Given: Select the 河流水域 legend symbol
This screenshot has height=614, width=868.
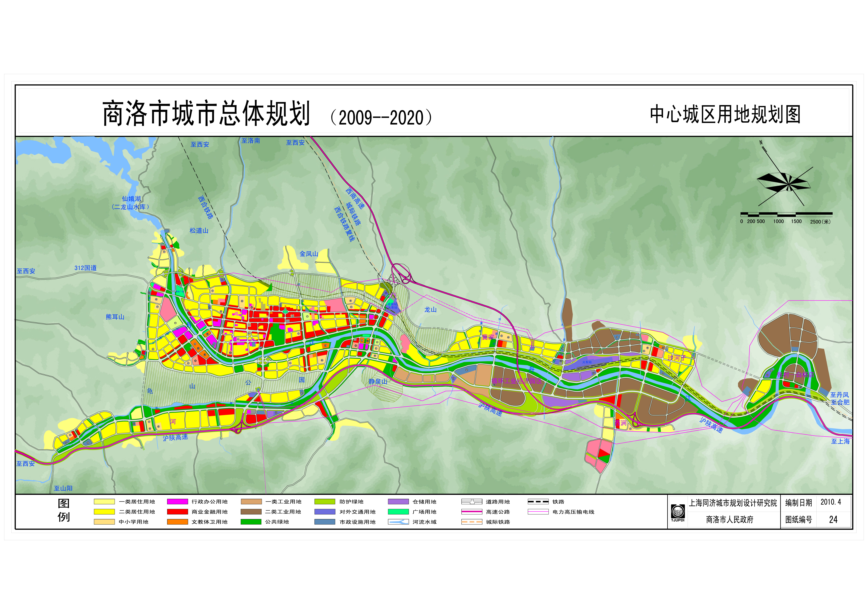Looking at the screenshot, I should 398,522.
